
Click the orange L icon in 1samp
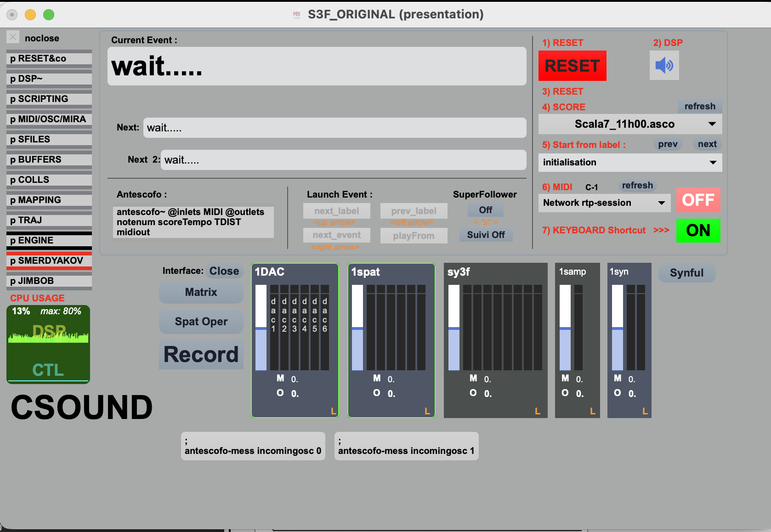click(593, 411)
